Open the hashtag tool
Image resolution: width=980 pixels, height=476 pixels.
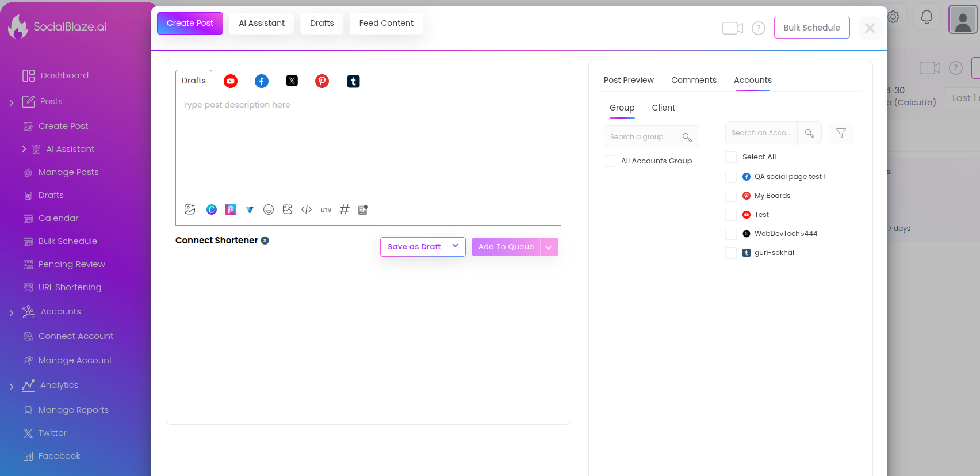pyautogui.click(x=344, y=210)
